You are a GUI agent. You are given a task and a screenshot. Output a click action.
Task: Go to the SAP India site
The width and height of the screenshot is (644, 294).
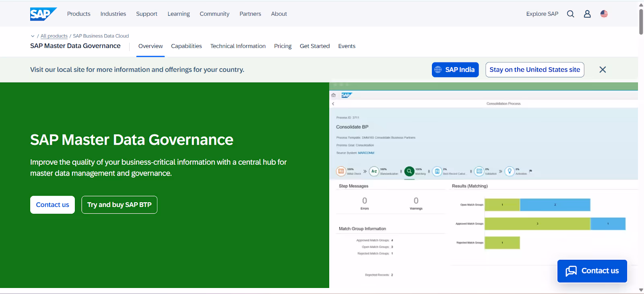(x=455, y=70)
